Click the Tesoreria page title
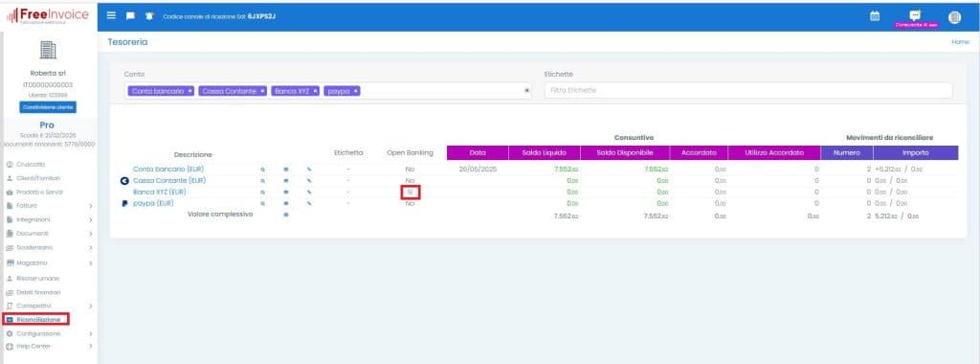This screenshot has width=980, height=364. point(127,42)
